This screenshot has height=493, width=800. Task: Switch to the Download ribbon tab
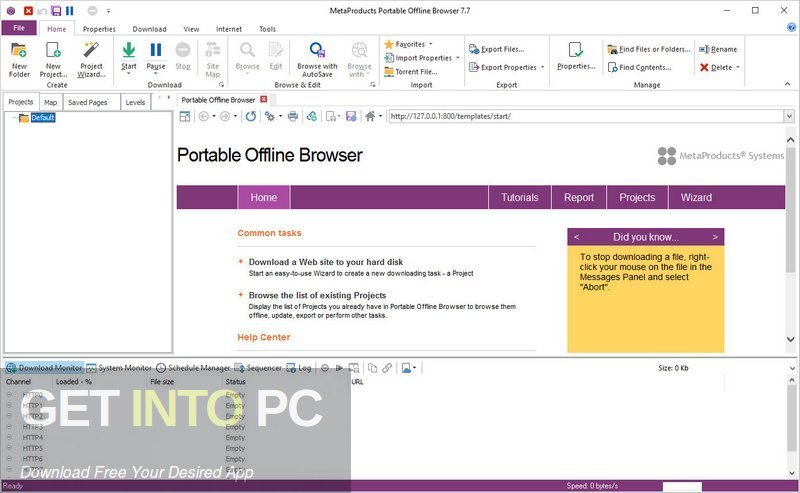coord(149,29)
